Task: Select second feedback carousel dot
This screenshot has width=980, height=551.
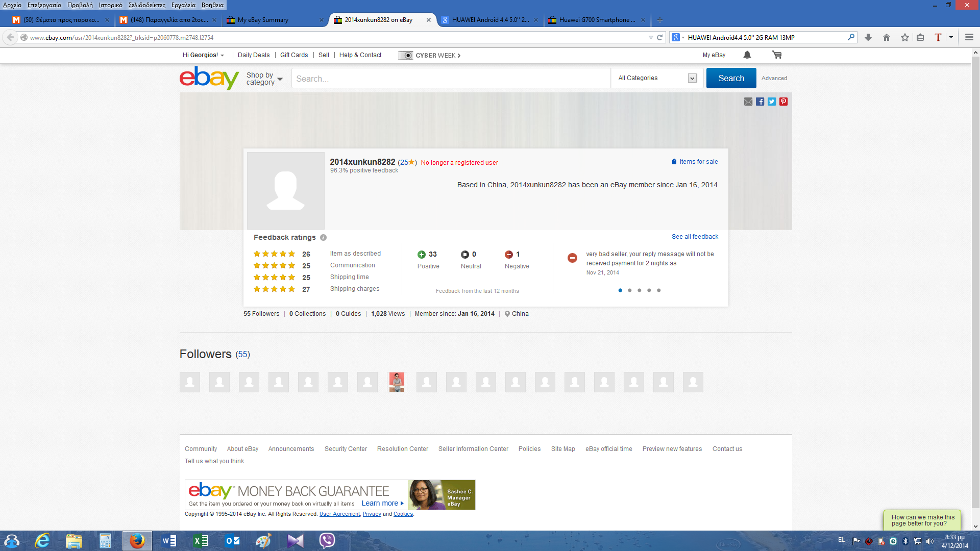Action: (630, 290)
